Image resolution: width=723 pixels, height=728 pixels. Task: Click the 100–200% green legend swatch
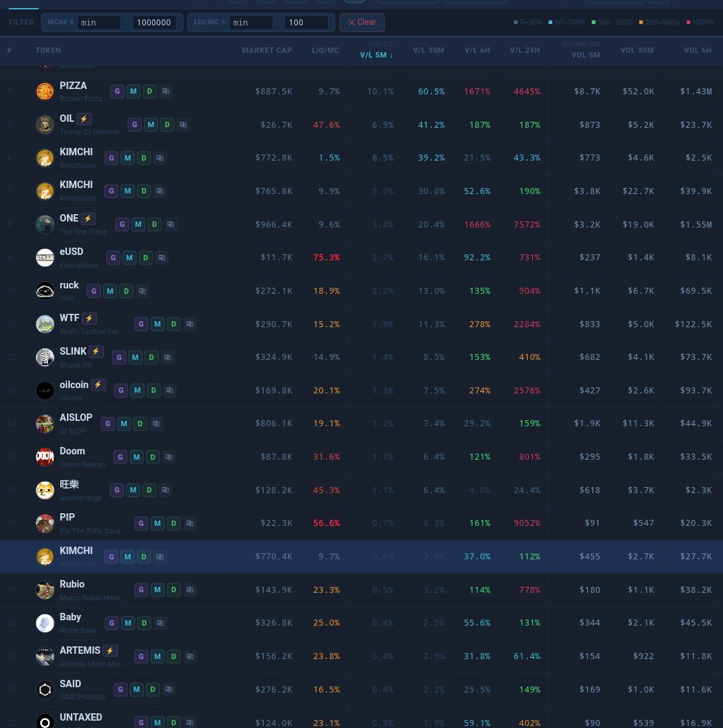coord(593,22)
